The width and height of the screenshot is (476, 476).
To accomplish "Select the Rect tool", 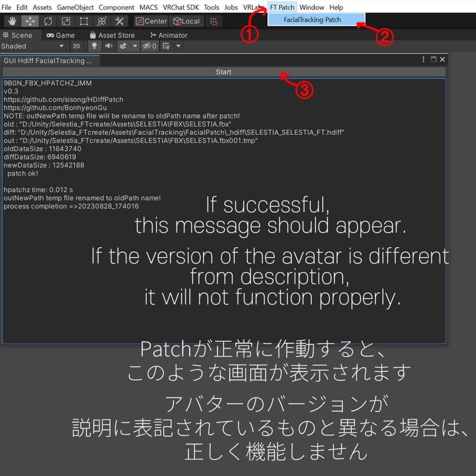I will coord(83,21).
